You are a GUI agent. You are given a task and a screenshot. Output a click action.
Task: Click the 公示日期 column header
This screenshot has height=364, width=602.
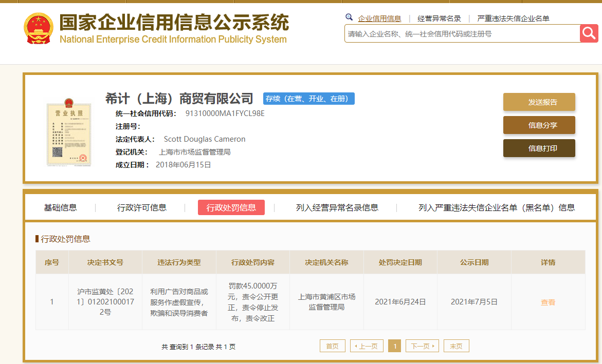475,262
